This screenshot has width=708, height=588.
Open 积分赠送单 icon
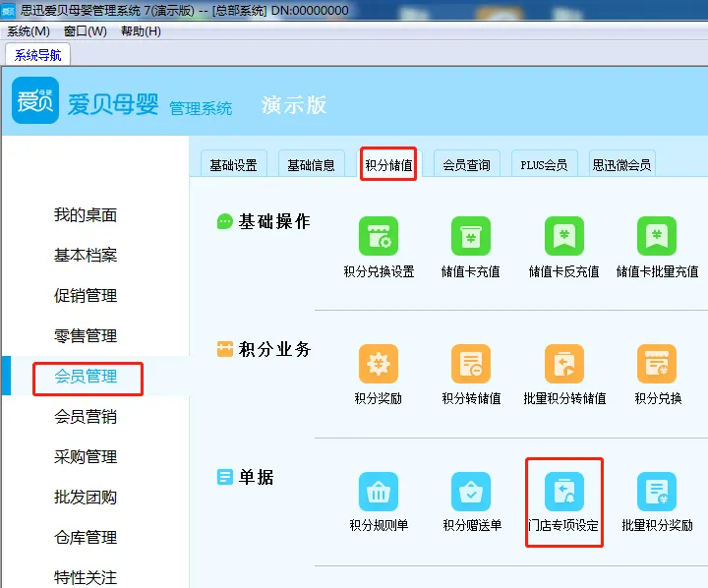[470, 492]
